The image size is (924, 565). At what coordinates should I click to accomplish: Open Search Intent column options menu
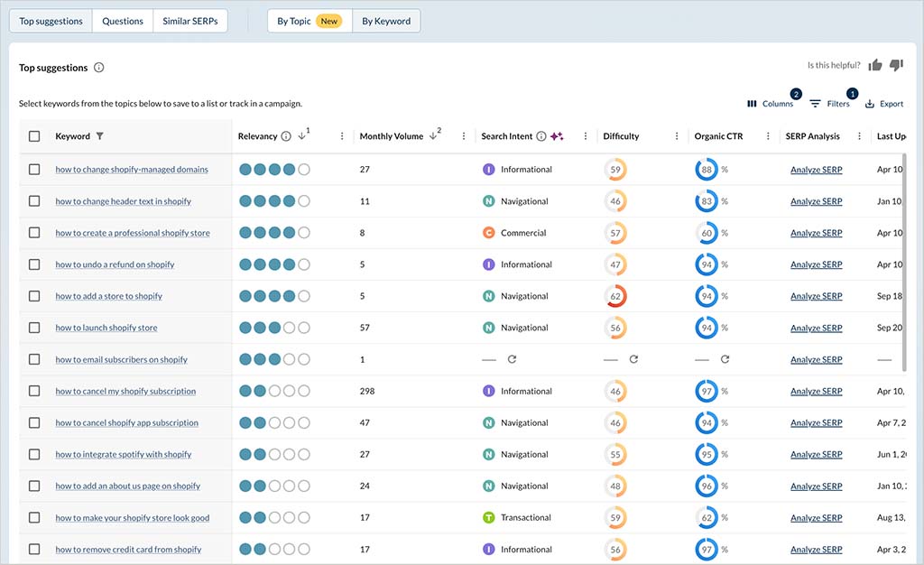585,136
